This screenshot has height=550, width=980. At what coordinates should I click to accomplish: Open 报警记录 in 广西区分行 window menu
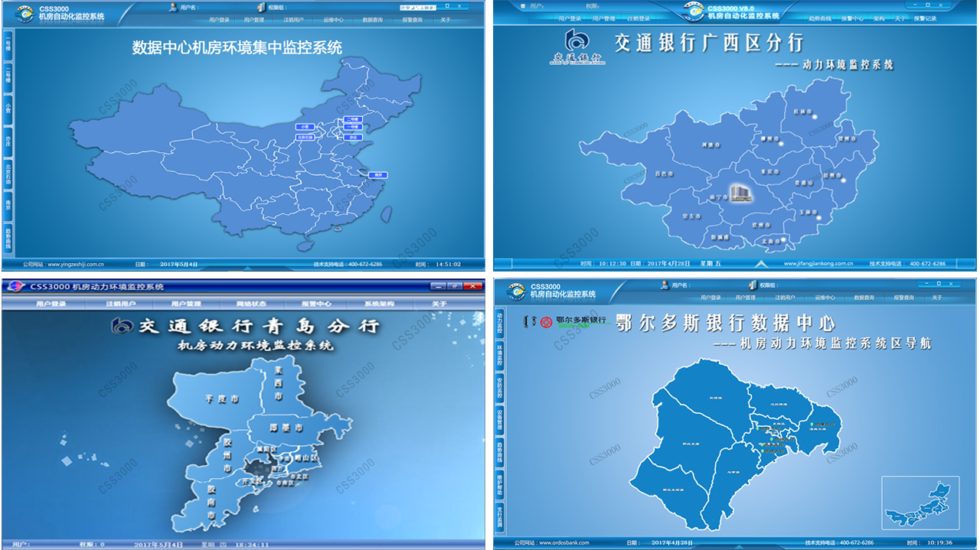925,18
